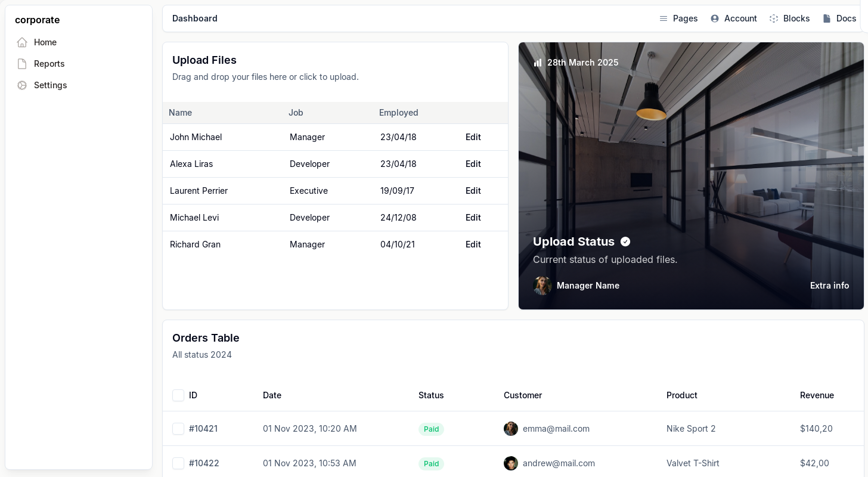The image size is (868, 477).
Task: Open the Pages menu
Action: [685, 18]
